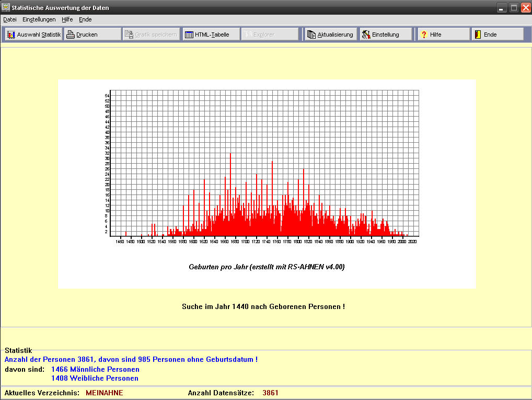
Task: Click the application icon in title bar
Action: 6,8
